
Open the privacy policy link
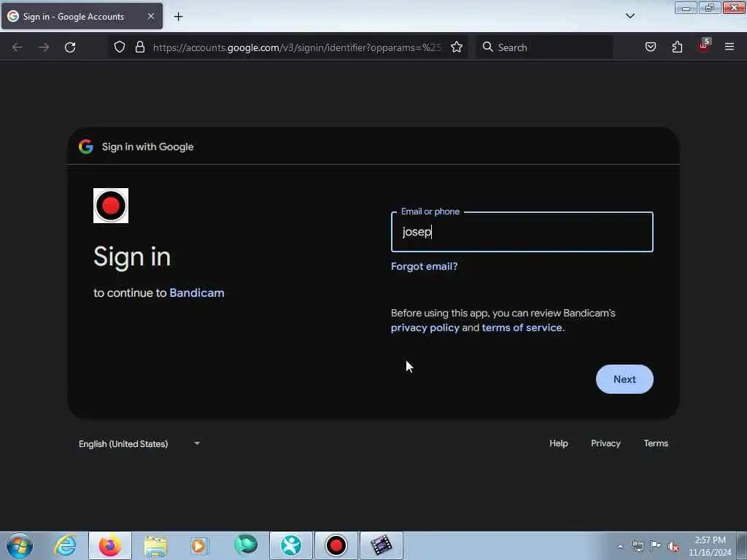click(425, 327)
